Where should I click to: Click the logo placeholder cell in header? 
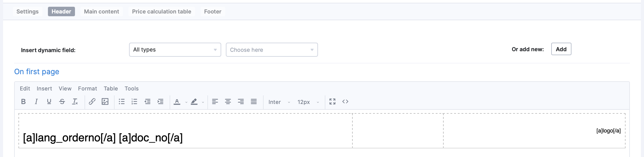pyautogui.click(x=608, y=131)
